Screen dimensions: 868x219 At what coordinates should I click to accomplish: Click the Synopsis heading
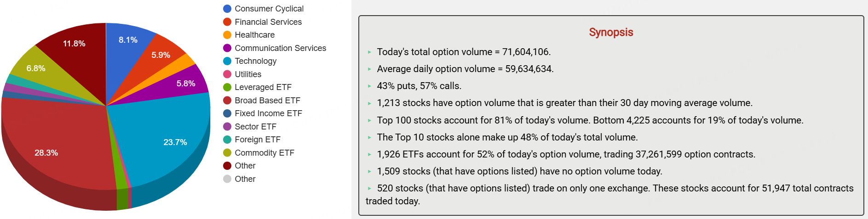coord(611,32)
